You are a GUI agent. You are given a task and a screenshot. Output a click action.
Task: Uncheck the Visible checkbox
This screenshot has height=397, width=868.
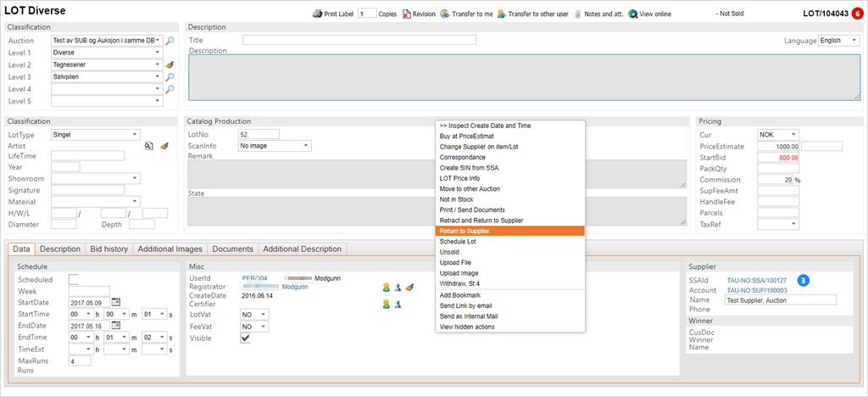pos(246,338)
